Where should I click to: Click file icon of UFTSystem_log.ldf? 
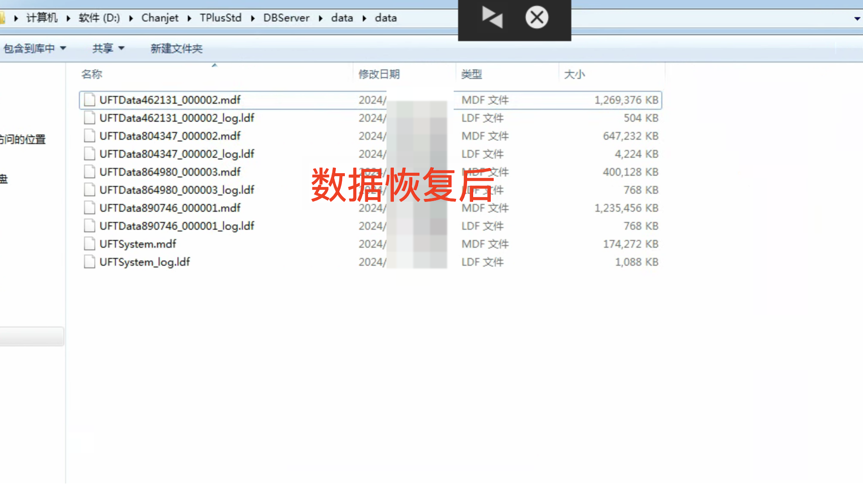pos(89,262)
